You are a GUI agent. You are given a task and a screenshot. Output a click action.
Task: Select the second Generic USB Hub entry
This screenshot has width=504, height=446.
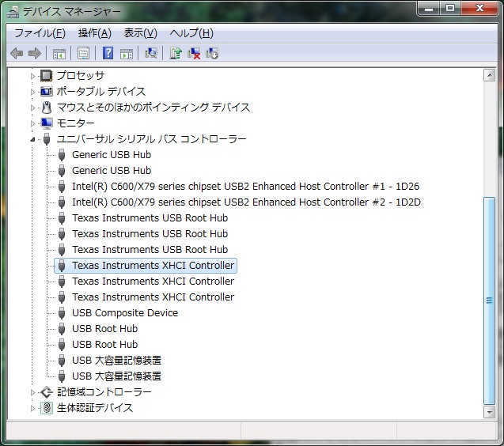pos(112,171)
